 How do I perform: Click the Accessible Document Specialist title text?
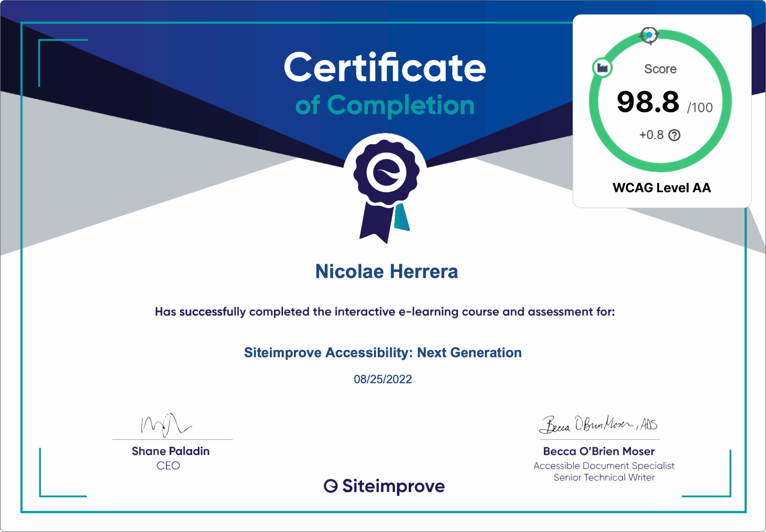coord(604,466)
